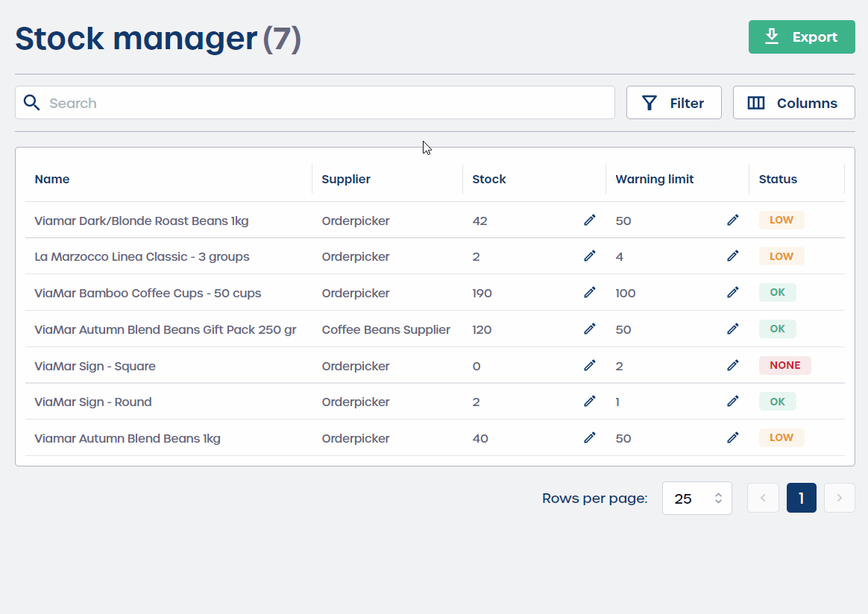
Task: Edit stock for Viamar Autumn Blend Beans 1kg
Action: pyautogui.click(x=590, y=437)
